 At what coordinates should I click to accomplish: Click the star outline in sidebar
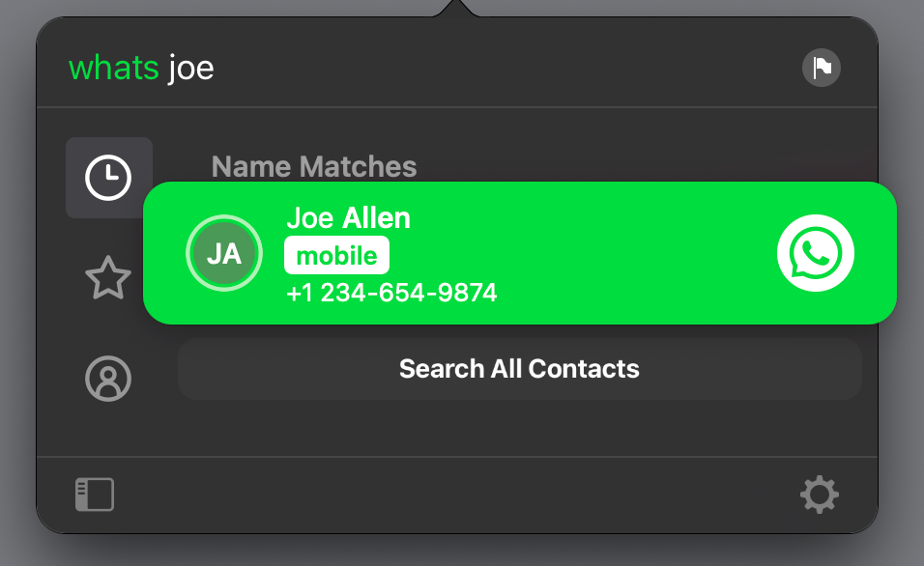(108, 278)
